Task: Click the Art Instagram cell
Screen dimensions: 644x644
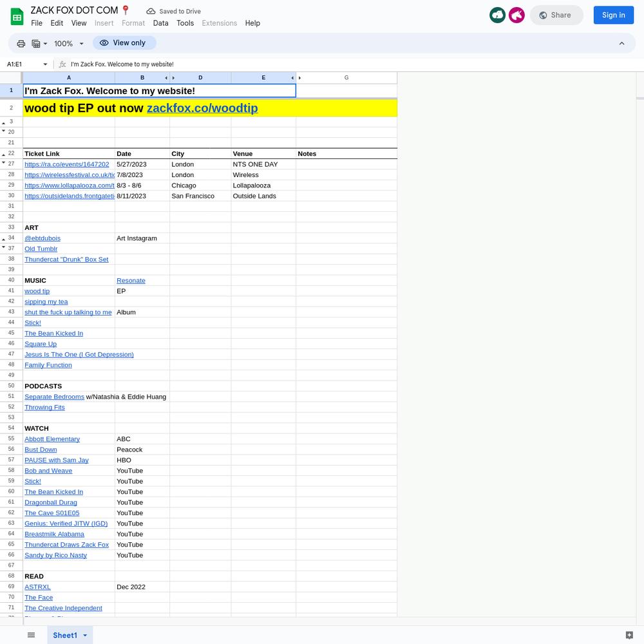Action: [x=142, y=238]
